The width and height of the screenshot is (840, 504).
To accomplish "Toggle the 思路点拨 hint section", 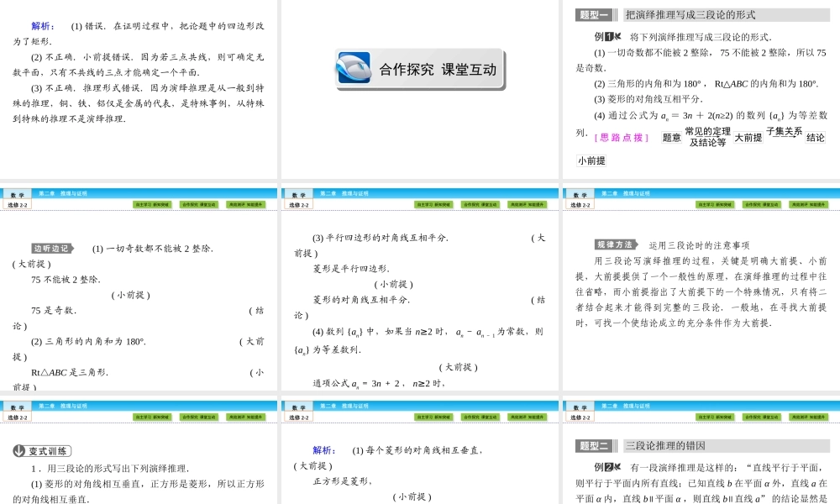I will click(x=622, y=138).
